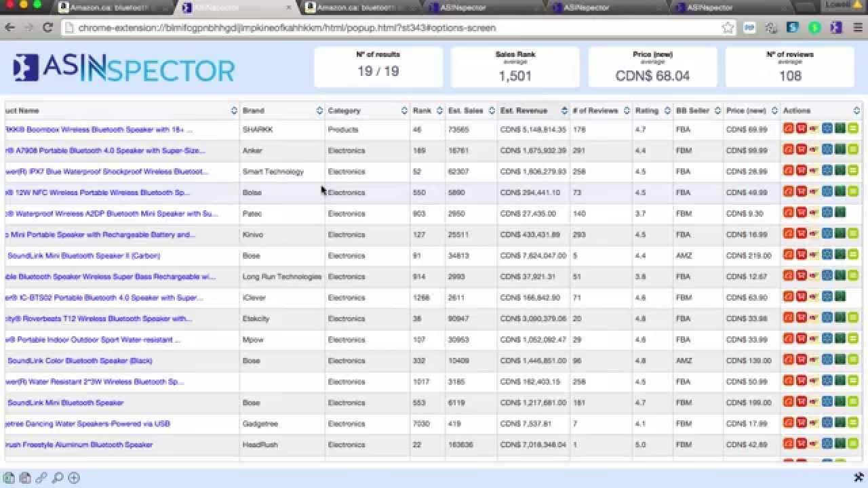This screenshot has width=868, height=488.
Task: Click the first export icon in bottom toolbar
Action: [9, 478]
